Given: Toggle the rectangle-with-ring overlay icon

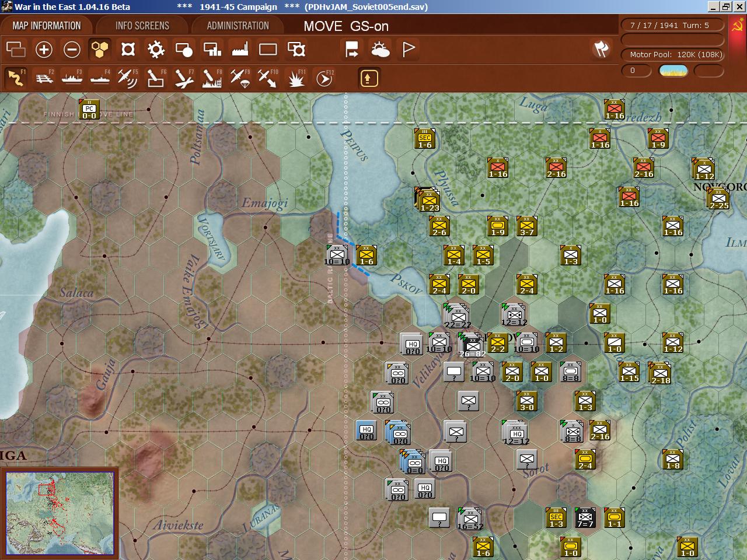Looking at the screenshot, I should pos(296,50).
